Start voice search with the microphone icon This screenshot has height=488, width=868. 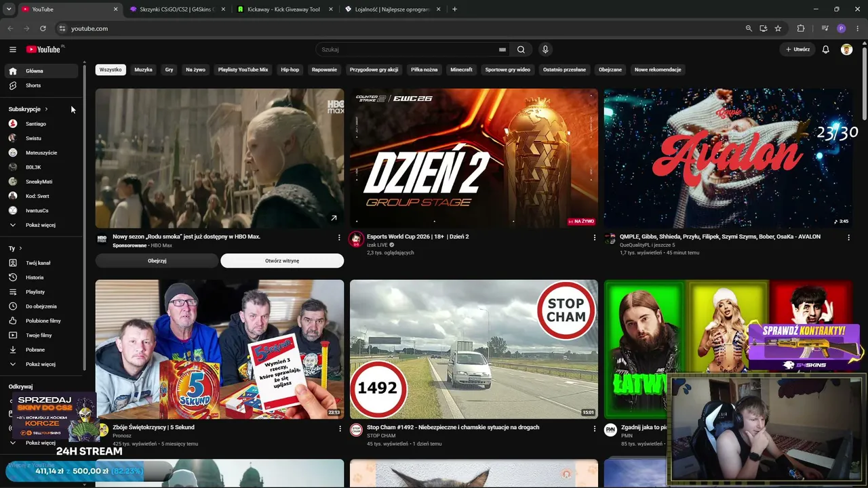point(545,49)
